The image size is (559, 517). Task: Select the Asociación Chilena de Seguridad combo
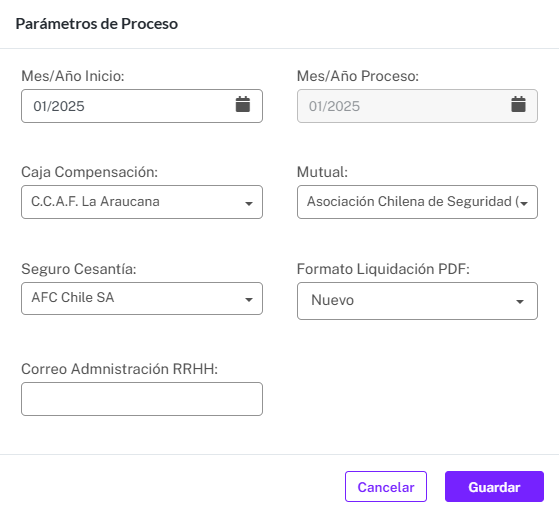point(417,202)
